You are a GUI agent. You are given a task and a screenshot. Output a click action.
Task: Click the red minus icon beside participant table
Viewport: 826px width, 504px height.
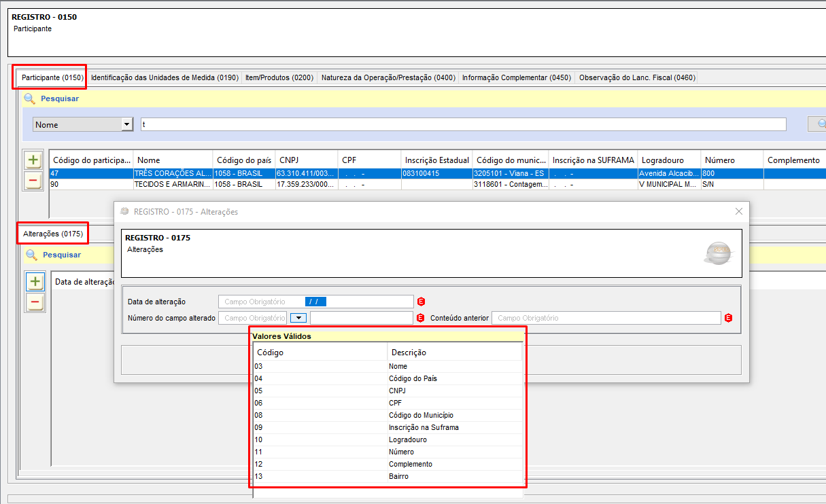coord(33,181)
